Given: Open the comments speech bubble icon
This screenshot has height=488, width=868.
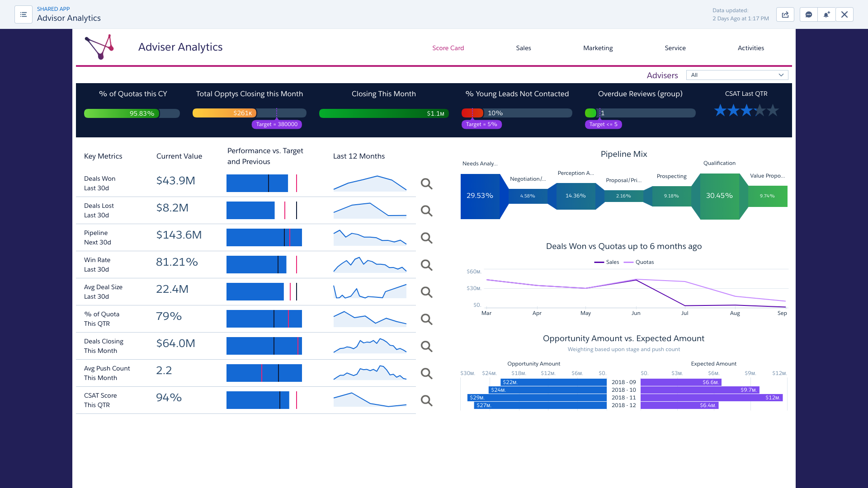Looking at the screenshot, I should pos(809,14).
